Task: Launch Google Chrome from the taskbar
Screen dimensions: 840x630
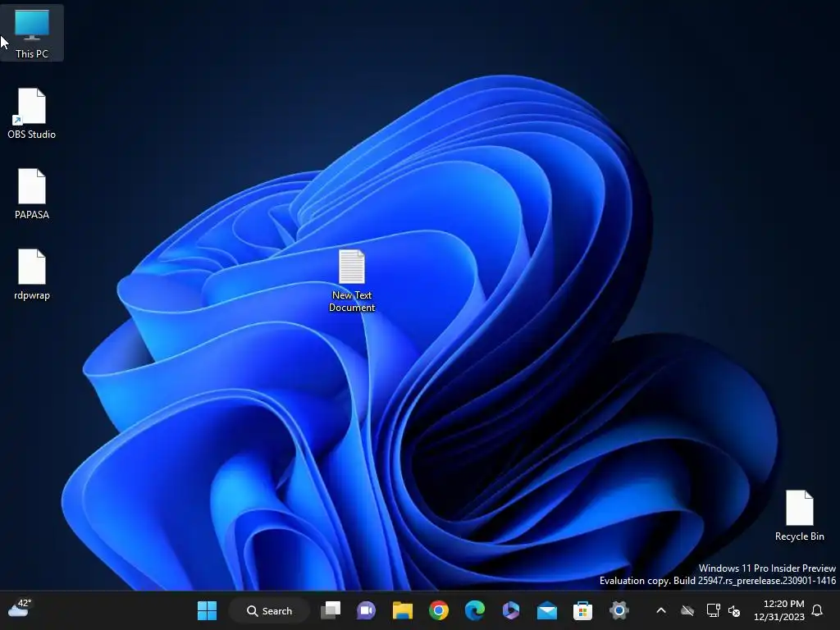Action: tap(439, 610)
